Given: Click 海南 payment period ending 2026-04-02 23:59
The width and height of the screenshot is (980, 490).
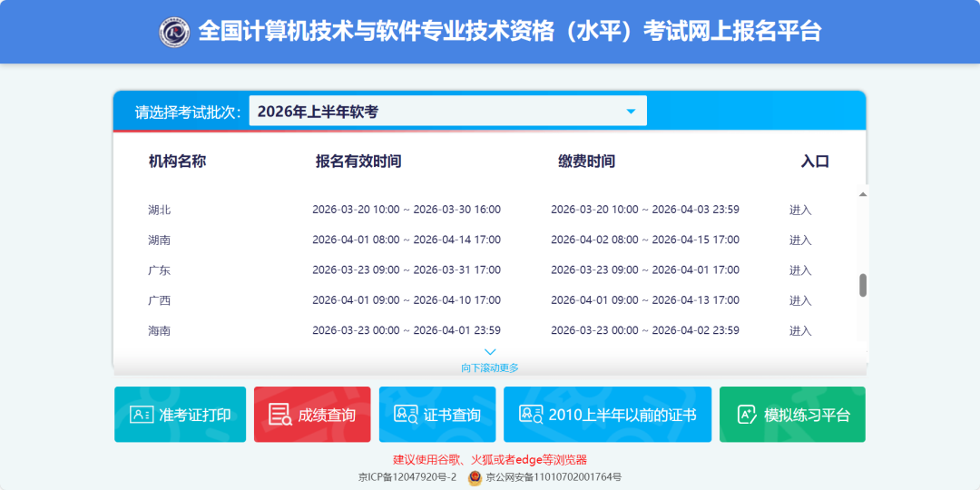Looking at the screenshot, I should [645, 330].
